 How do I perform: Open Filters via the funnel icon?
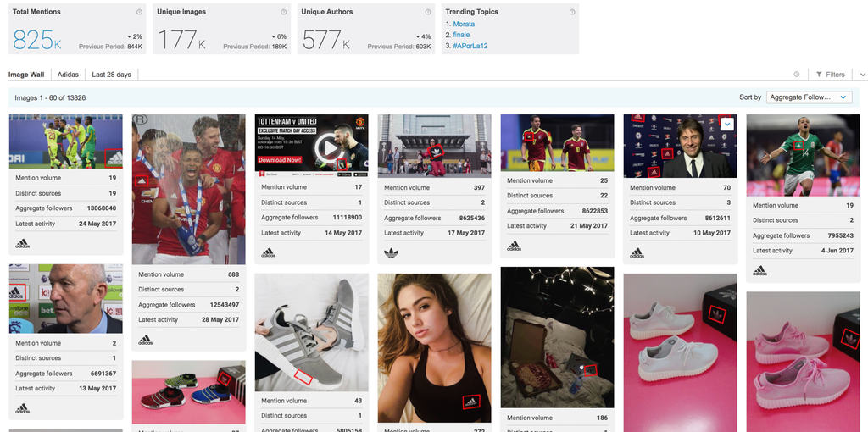click(x=819, y=75)
